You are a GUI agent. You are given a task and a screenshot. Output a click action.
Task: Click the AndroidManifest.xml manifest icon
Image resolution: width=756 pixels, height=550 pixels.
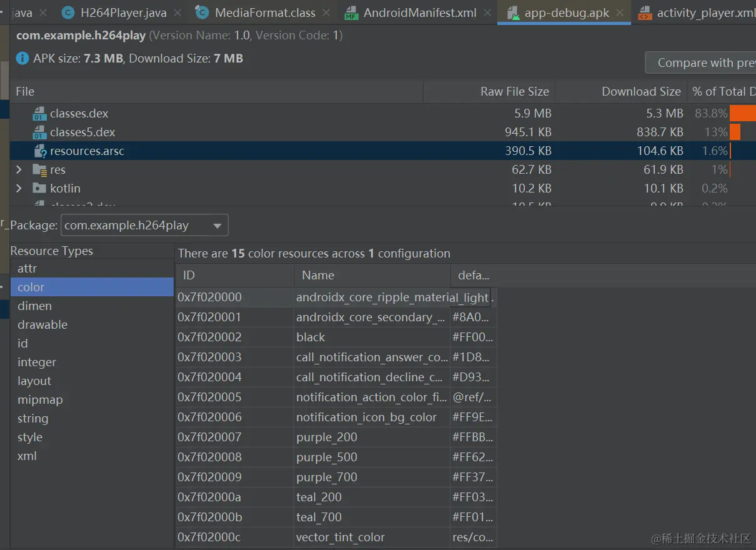(351, 12)
